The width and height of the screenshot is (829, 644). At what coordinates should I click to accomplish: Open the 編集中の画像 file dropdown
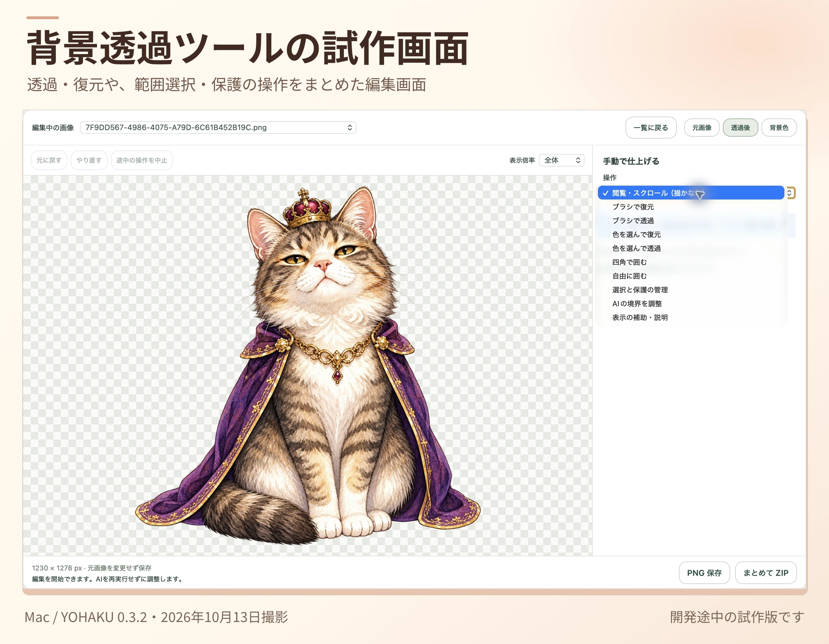[x=218, y=128]
